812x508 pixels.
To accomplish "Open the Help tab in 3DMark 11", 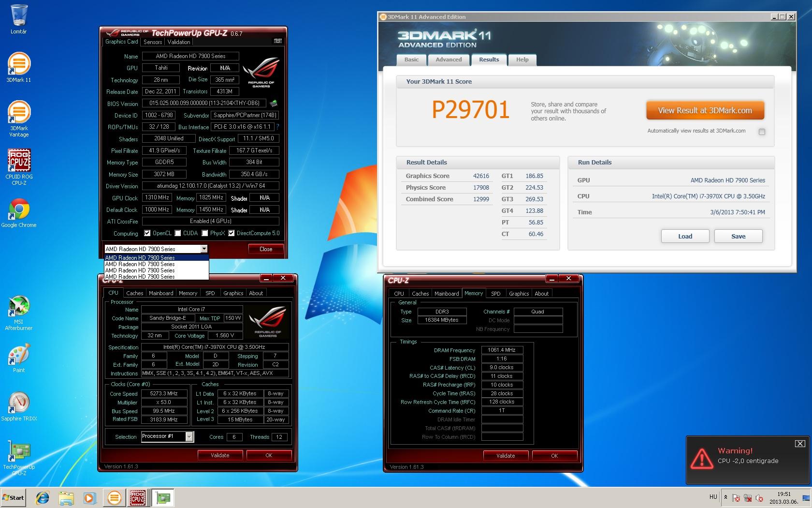I will [522, 60].
